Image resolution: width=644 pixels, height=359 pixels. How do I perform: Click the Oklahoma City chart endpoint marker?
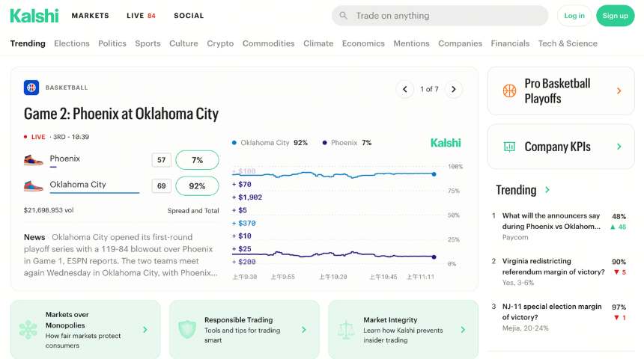(x=434, y=174)
